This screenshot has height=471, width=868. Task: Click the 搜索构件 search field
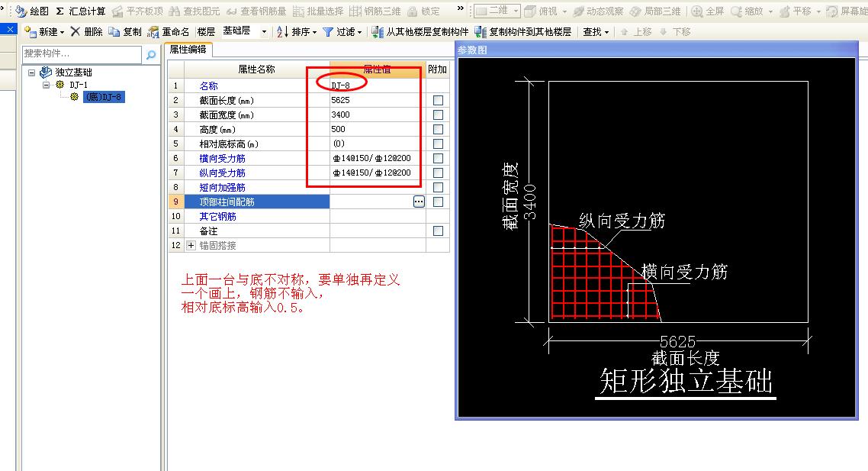tap(82, 53)
